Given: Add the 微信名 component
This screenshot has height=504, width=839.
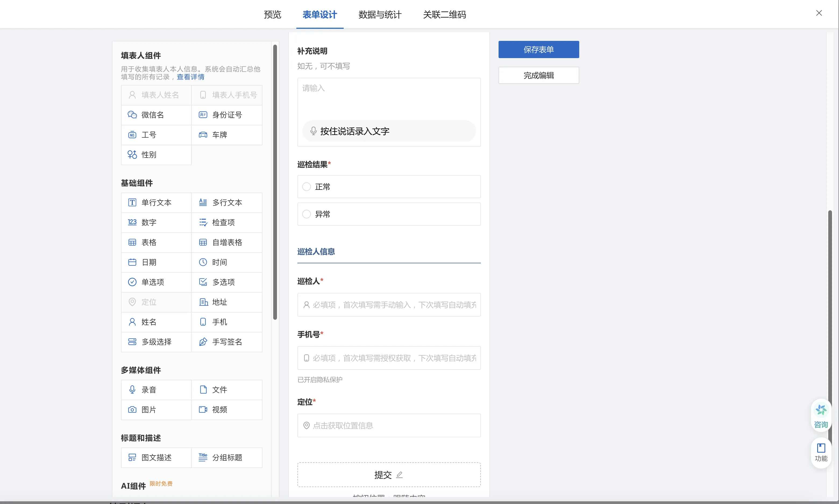Looking at the screenshot, I should [156, 115].
